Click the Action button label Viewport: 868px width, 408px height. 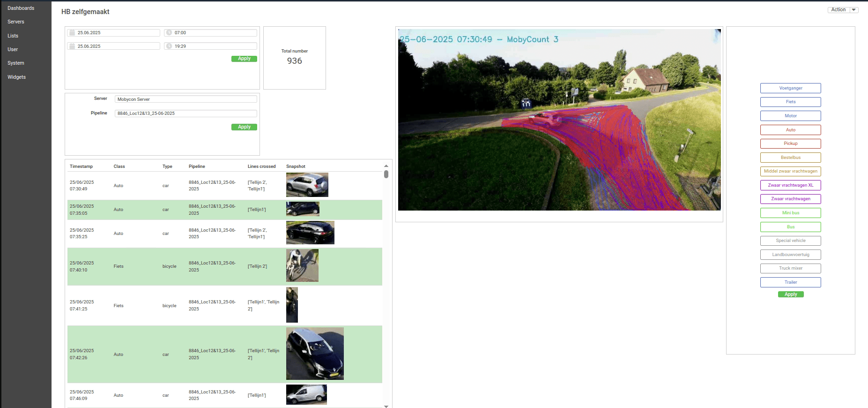[x=838, y=10]
